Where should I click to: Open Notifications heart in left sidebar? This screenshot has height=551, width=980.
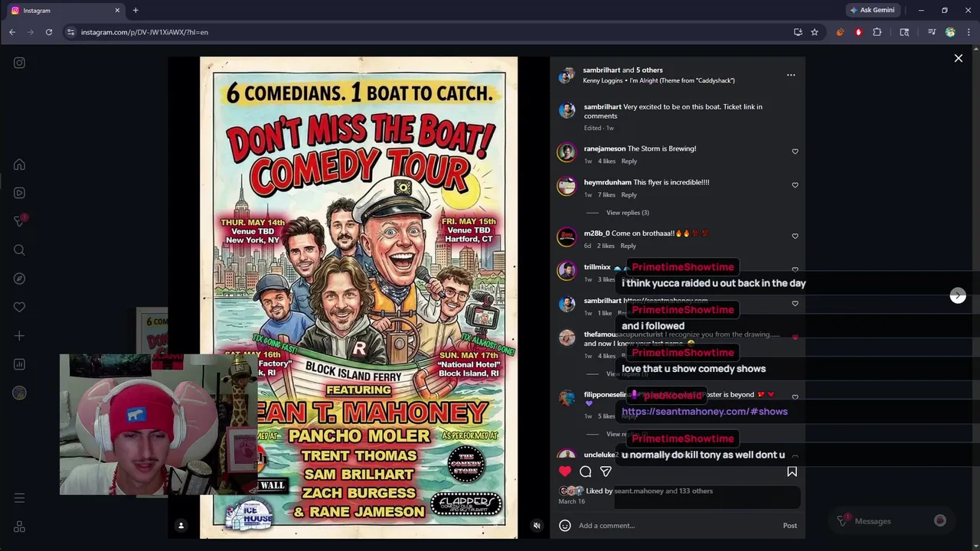[19, 307]
